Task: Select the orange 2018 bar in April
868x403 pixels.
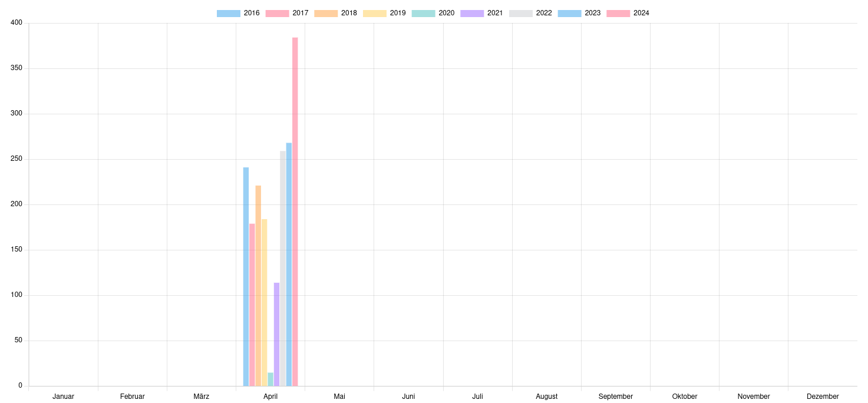Action: [x=258, y=286]
